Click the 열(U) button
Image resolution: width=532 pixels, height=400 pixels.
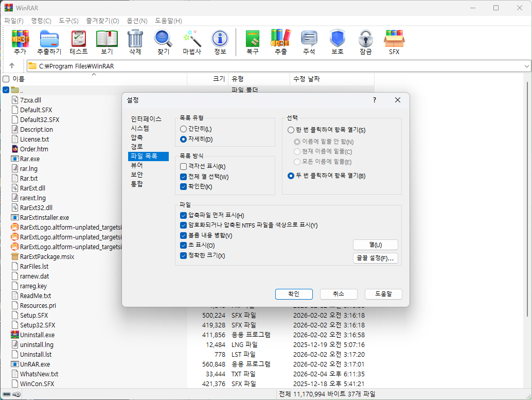point(375,245)
